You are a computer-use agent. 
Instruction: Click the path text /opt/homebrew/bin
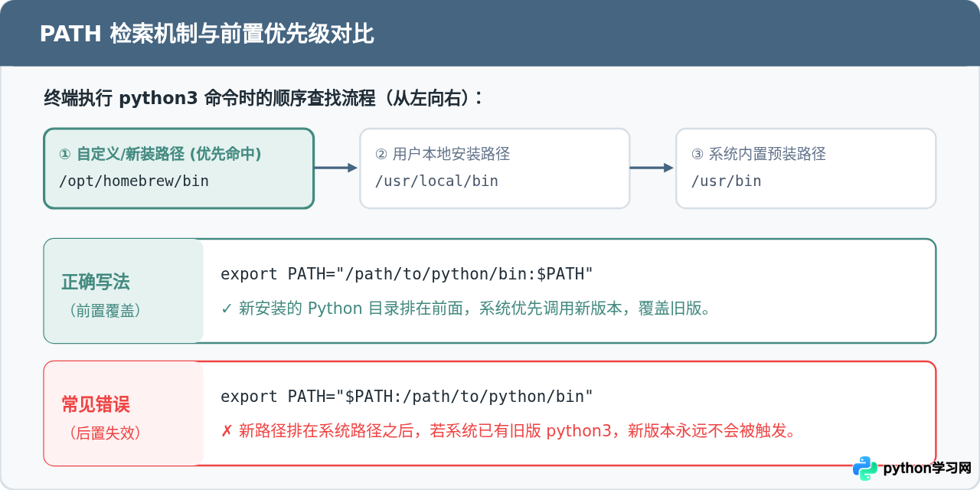pos(134,181)
